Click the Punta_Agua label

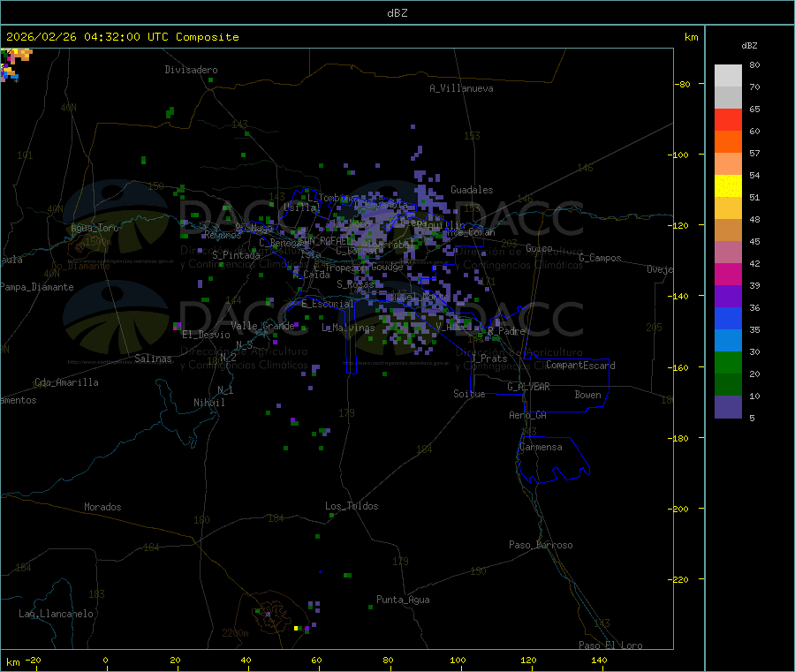pos(403,600)
